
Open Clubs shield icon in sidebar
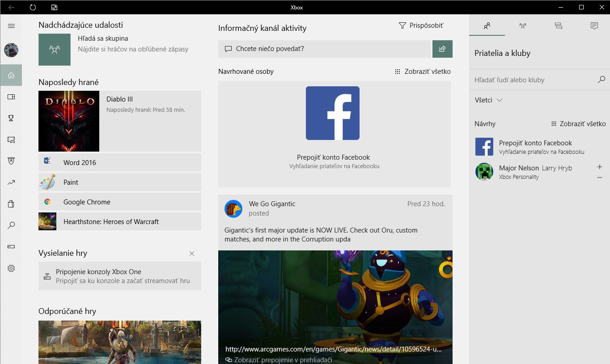[11, 161]
